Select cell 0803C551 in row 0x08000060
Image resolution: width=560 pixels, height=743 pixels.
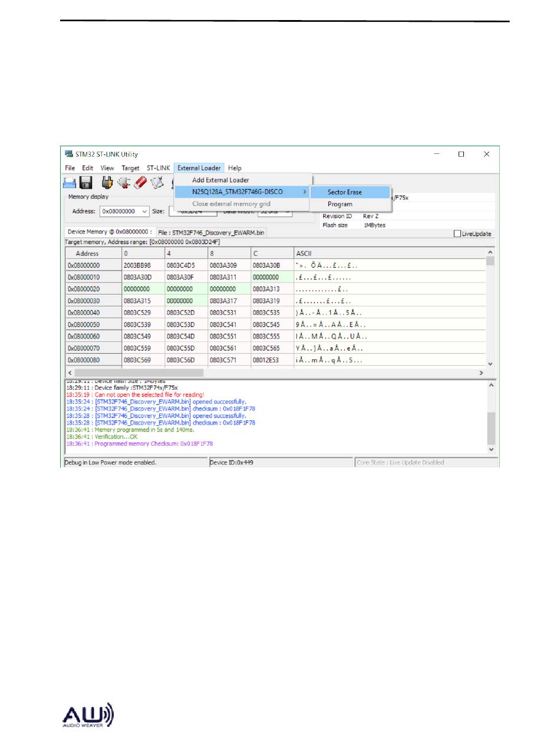(x=229, y=336)
